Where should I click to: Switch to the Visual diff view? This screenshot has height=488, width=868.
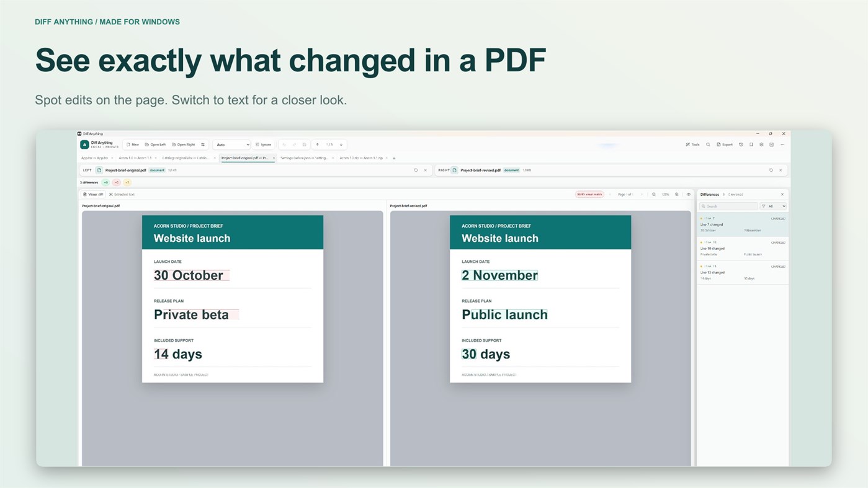[x=93, y=194]
